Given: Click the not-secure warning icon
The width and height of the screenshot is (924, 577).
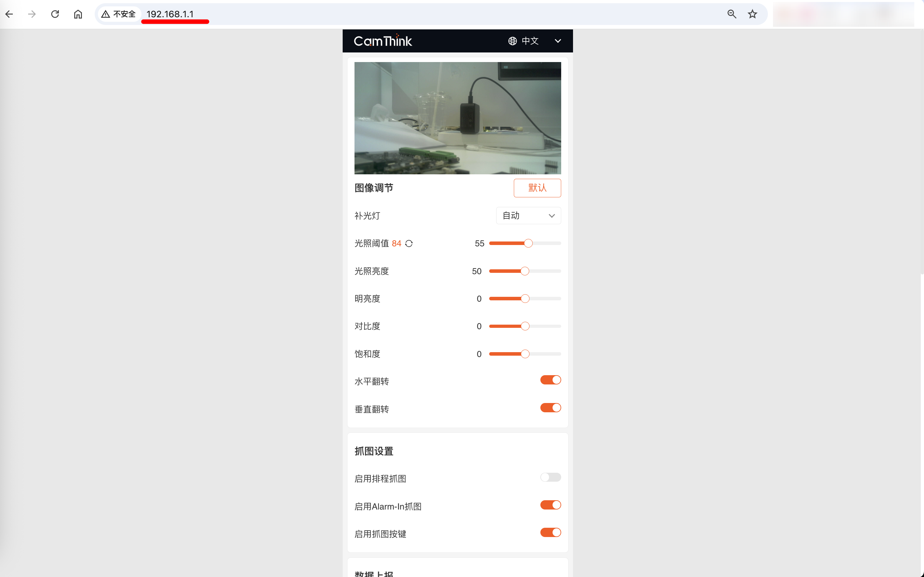Looking at the screenshot, I should [106, 14].
